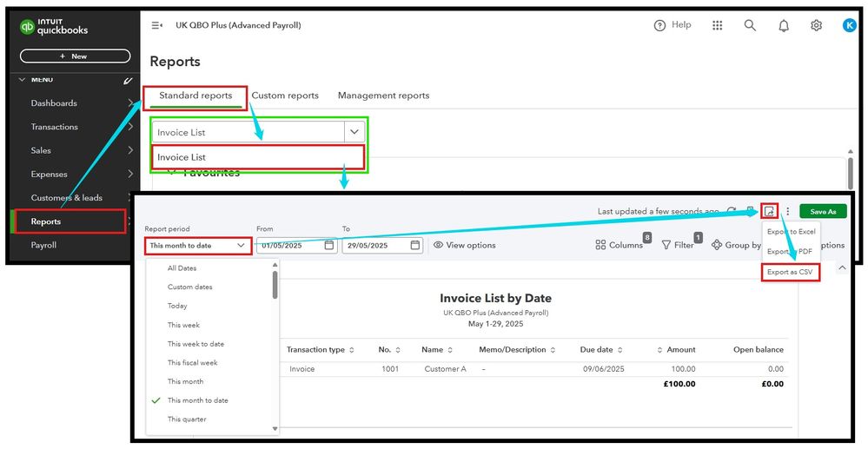Open the K user profile avatar
Viewport: 868px width, 449px height.
click(x=849, y=25)
